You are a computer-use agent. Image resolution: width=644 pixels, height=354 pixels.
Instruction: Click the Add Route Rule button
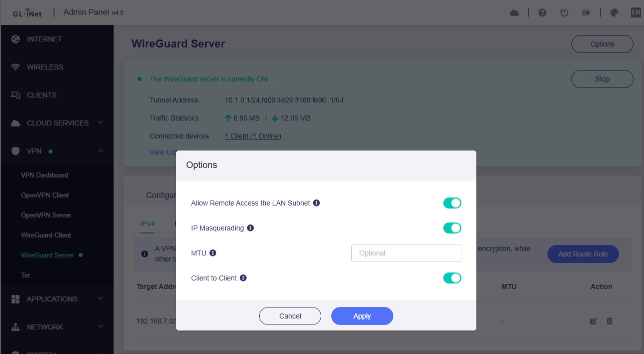(583, 254)
